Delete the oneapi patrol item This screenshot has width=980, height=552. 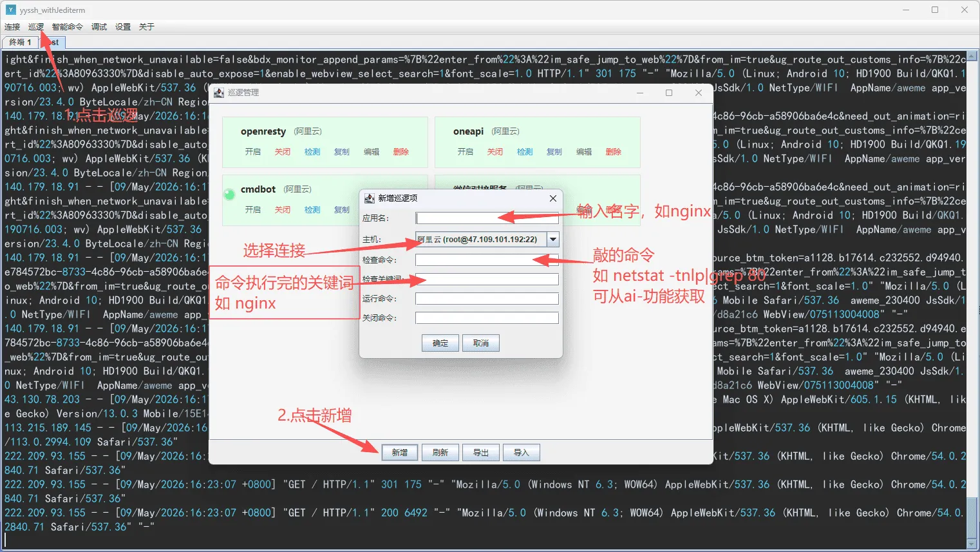pos(614,152)
